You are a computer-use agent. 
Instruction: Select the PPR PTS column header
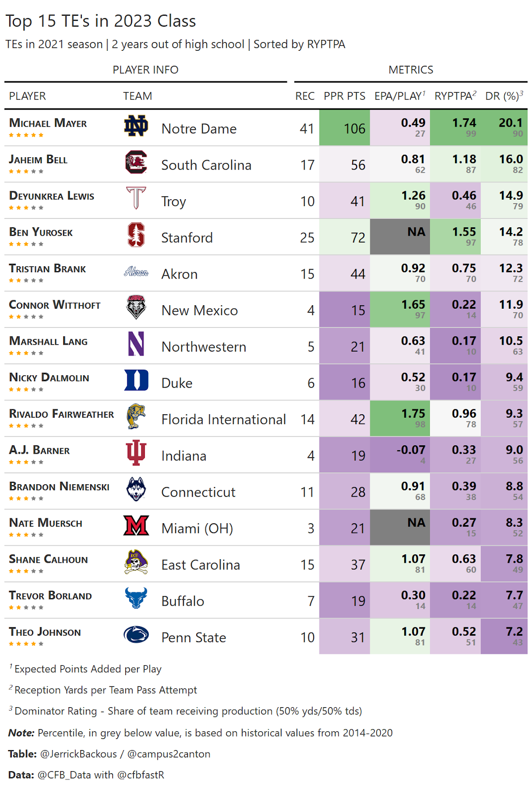[344, 96]
